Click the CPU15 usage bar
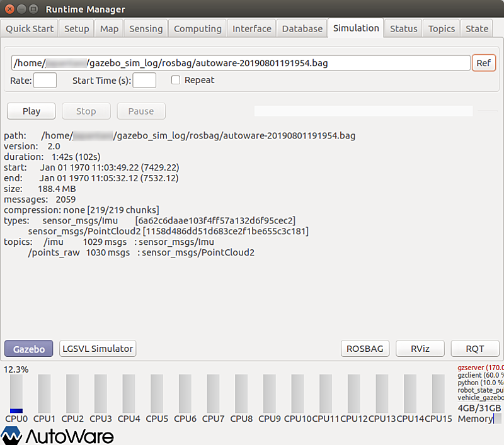504x445 pixels. click(438, 393)
